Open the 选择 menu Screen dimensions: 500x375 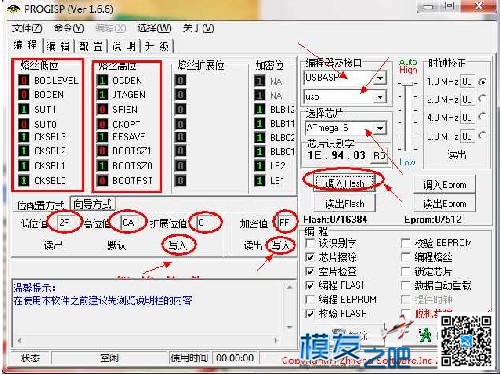(154, 28)
